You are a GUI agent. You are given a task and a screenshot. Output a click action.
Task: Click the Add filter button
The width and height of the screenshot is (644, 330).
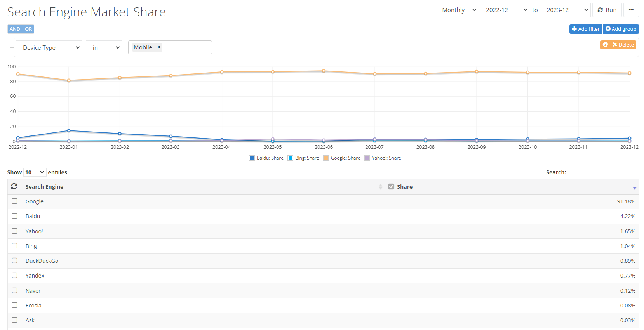pyautogui.click(x=585, y=29)
